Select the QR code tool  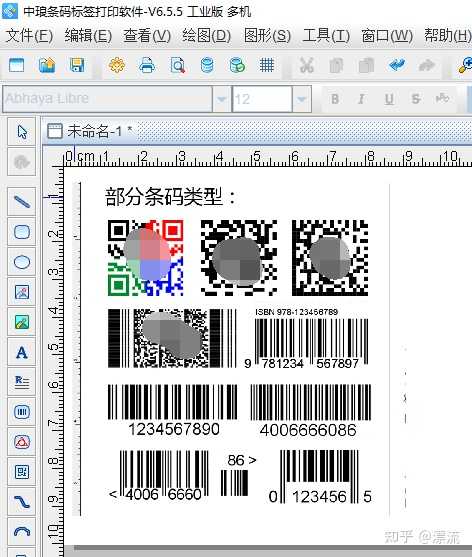coord(22,472)
